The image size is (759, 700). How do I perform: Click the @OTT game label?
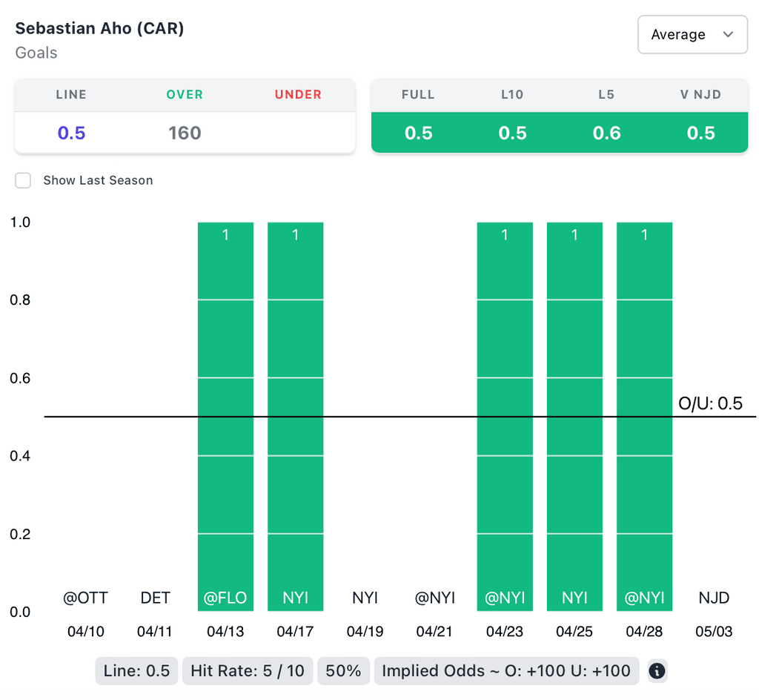pos(86,598)
